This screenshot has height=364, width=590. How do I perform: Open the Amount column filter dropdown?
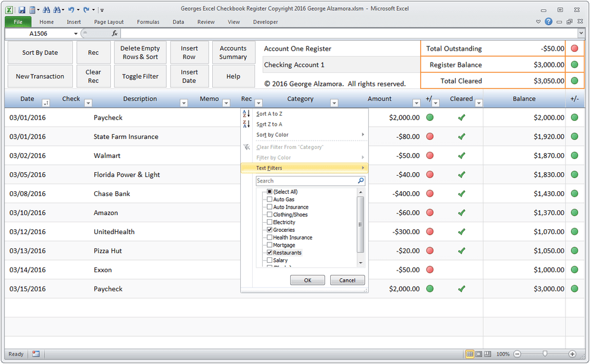416,101
